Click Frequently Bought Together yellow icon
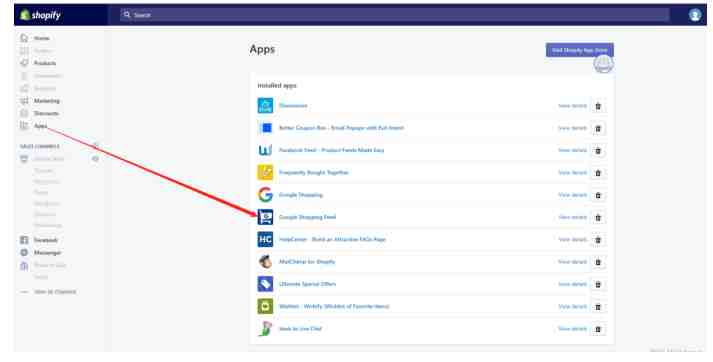Screen dimensions: 713x362 point(266,172)
